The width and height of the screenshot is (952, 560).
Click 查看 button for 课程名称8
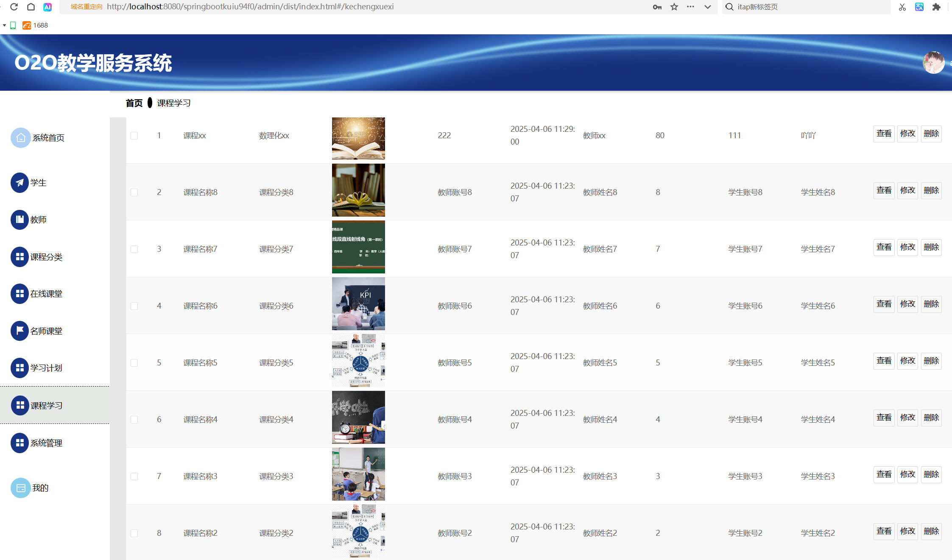(x=884, y=190)
